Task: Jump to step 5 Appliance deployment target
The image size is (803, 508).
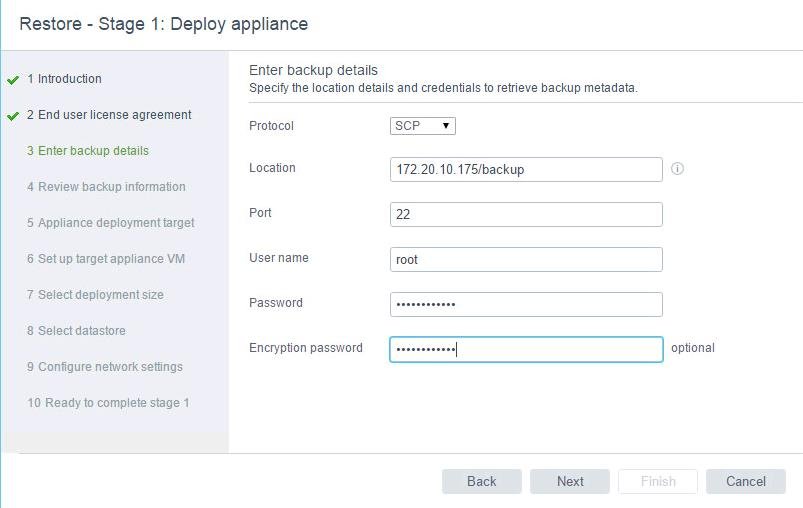Action: pyautogui.click(x=111, y=223)
